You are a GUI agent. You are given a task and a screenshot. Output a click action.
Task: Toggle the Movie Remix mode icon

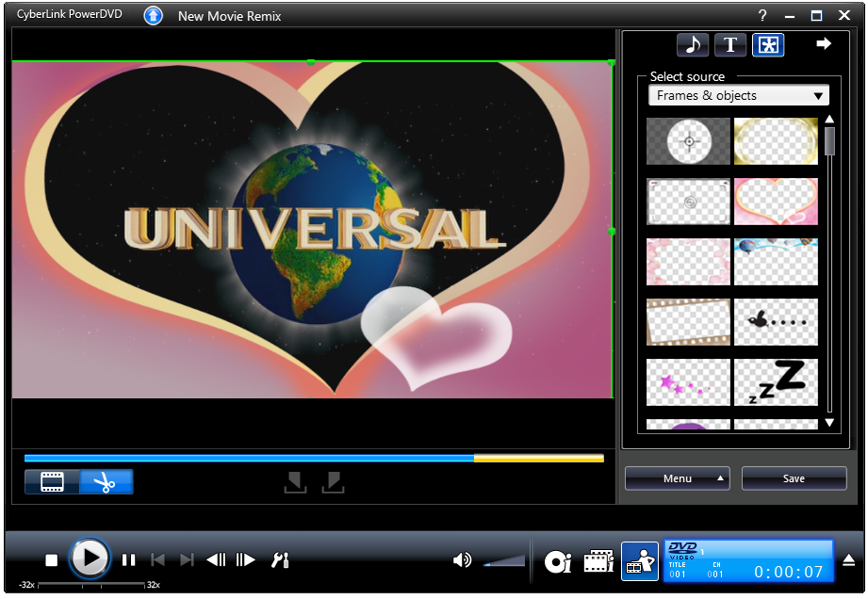point(640,561)
